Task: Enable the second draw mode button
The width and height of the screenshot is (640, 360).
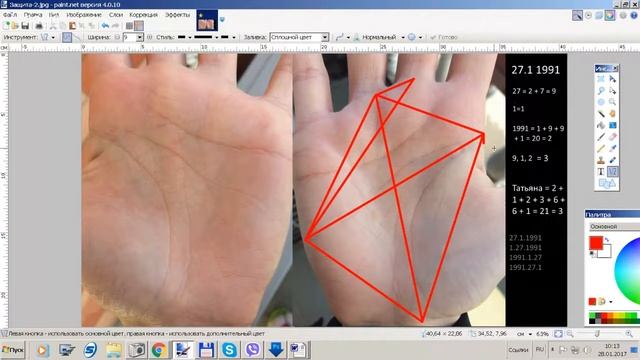Action: click(x=77, y=37)
